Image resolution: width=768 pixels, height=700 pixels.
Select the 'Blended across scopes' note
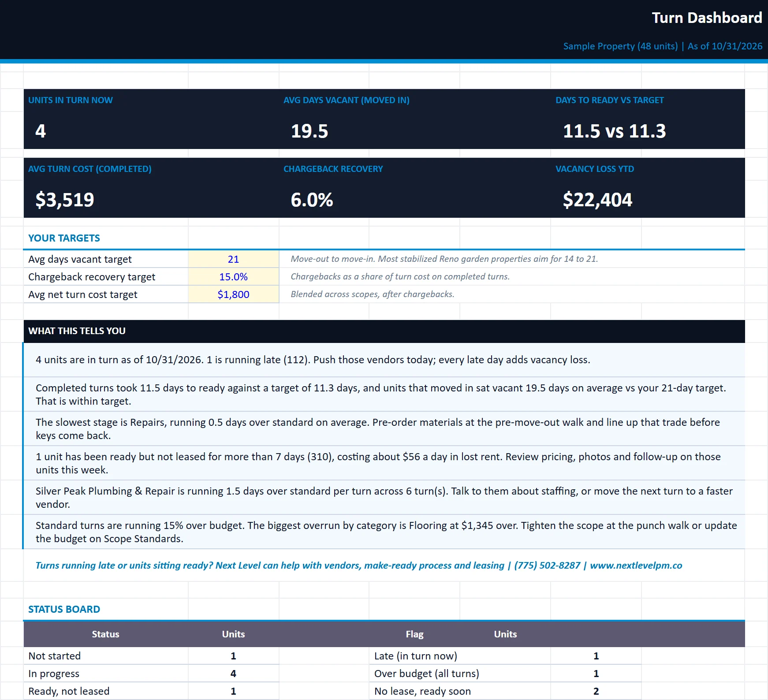373,294
